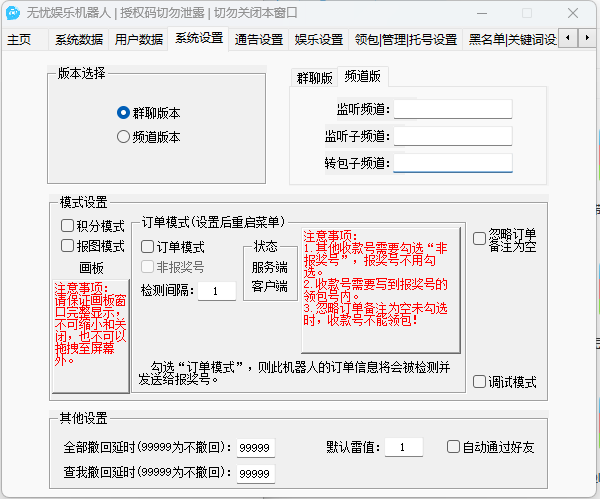Select the 频道版本 radio button
Viewport: 600px width, 499px height.
pyautogui.click(x=124, y=138)
